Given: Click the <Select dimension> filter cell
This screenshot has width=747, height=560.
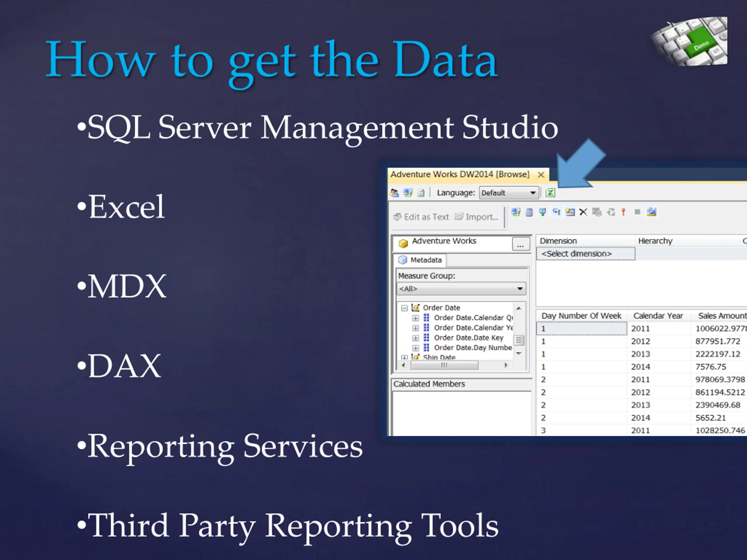Looking at the screenshot, I should (586, 254).
